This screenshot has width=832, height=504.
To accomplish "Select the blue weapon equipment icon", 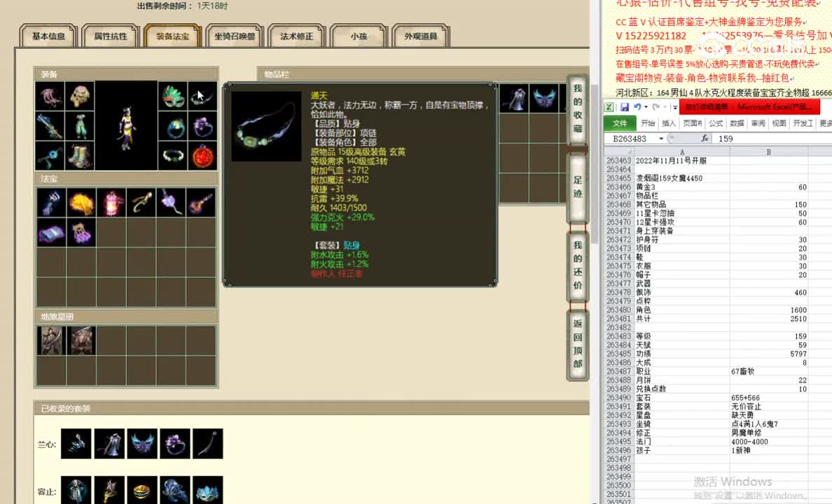I will click(50, 126).
